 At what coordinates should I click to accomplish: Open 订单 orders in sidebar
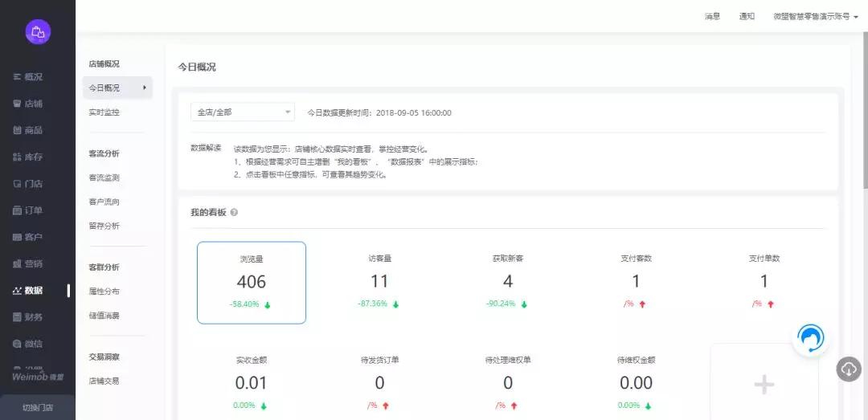28,210
